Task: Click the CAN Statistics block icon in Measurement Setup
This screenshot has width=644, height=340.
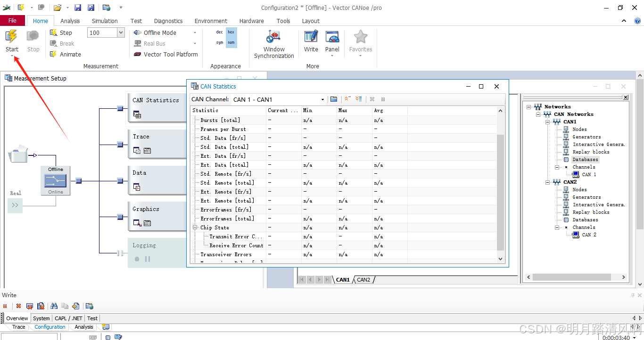Action: tap(137, 114)
